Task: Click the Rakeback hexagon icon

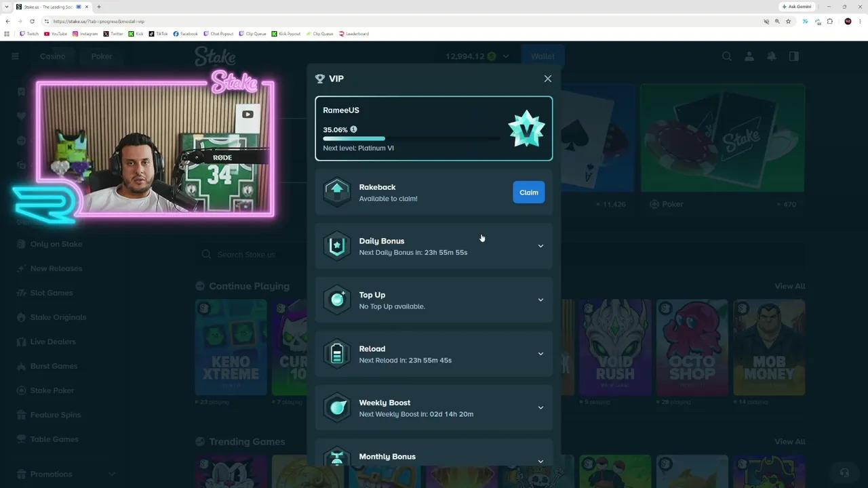Action: coord(337,192)
